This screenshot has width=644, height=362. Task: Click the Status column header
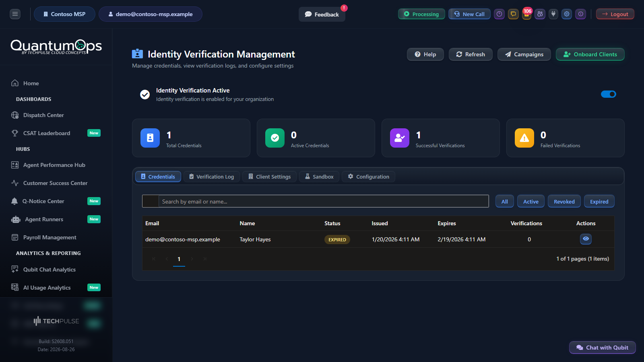332,223
